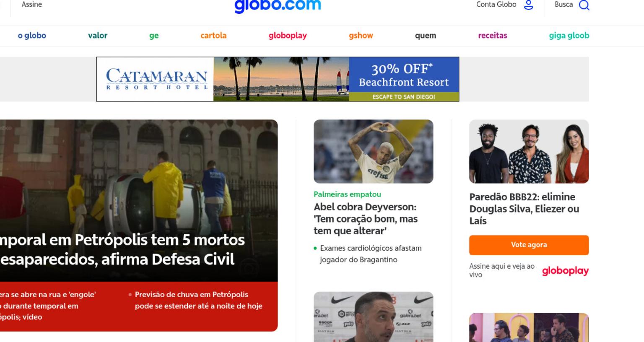Open search with the magnifier icon
Viewport: 644px width, 342px height.
tap(584, 5)
